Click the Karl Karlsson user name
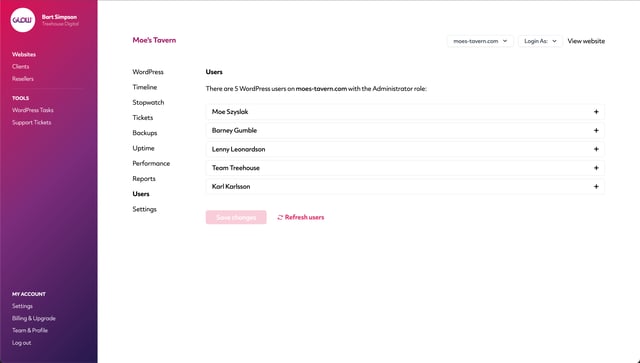The height and width of the screenshot is (363, 640). click(231, 187)
